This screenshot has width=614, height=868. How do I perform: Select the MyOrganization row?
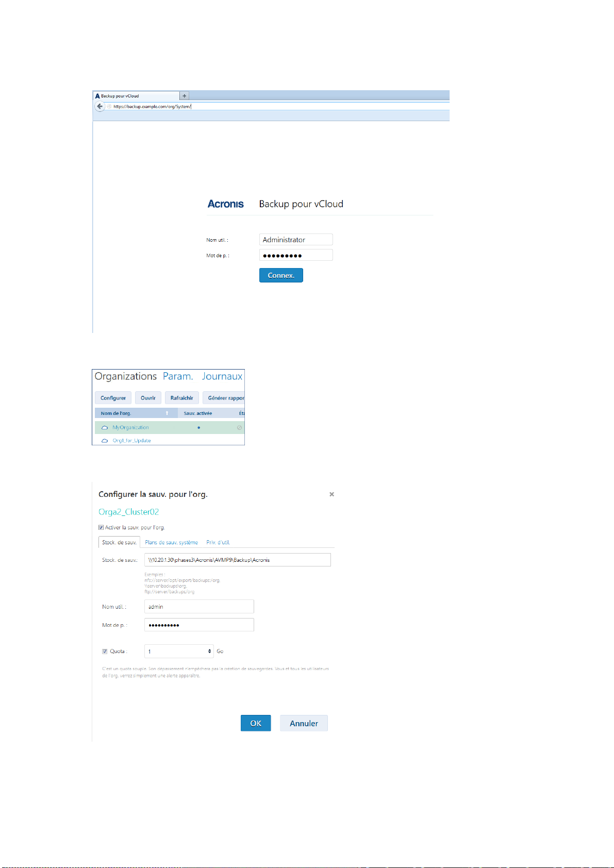(x=170, y=428)
